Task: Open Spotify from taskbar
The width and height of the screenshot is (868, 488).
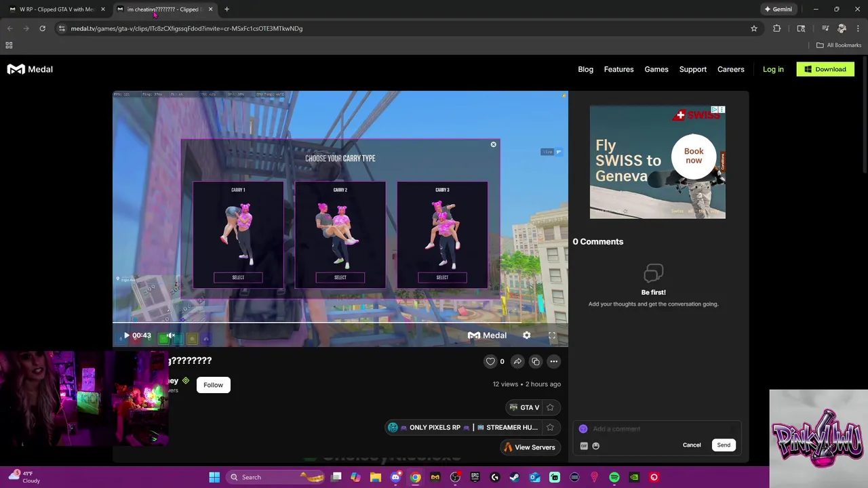Action: [614, 477]
